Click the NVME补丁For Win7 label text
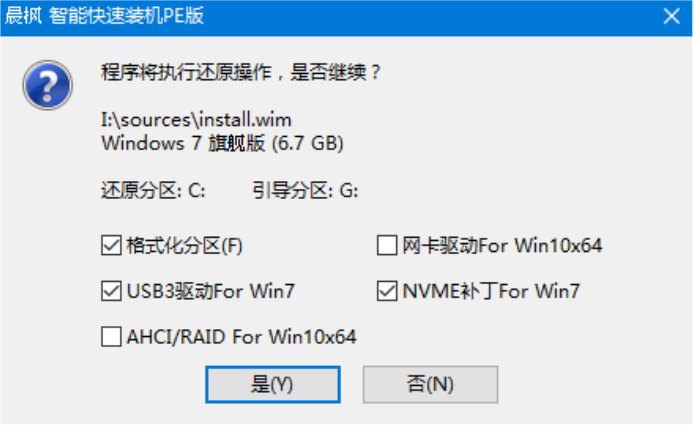Viewport: 694px width, 425px height. [x=491, y=291]
